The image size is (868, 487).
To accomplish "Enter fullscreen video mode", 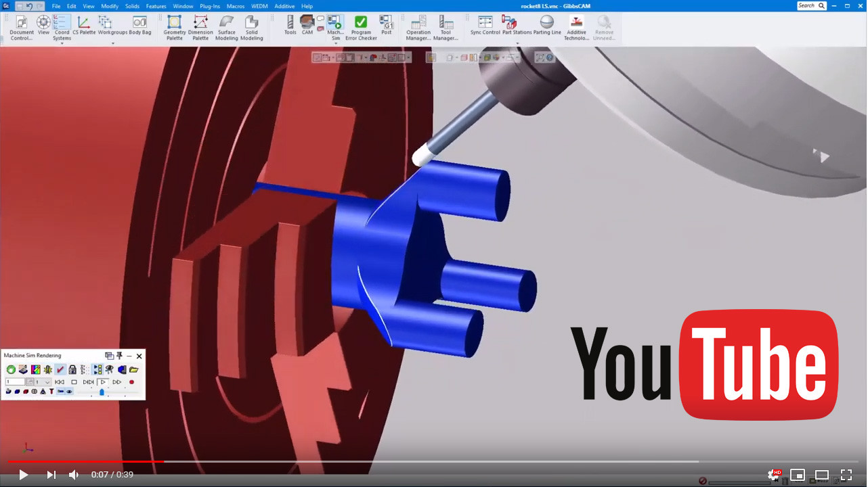I will tap(846, 475).
